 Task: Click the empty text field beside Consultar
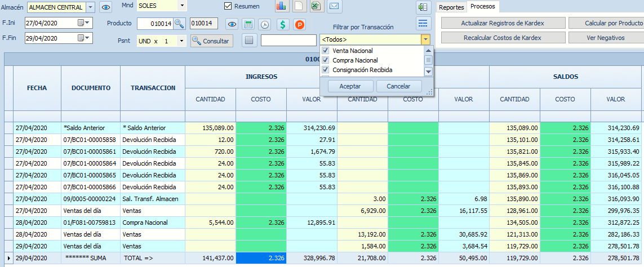pyautogui.click(x=288, y=41)
